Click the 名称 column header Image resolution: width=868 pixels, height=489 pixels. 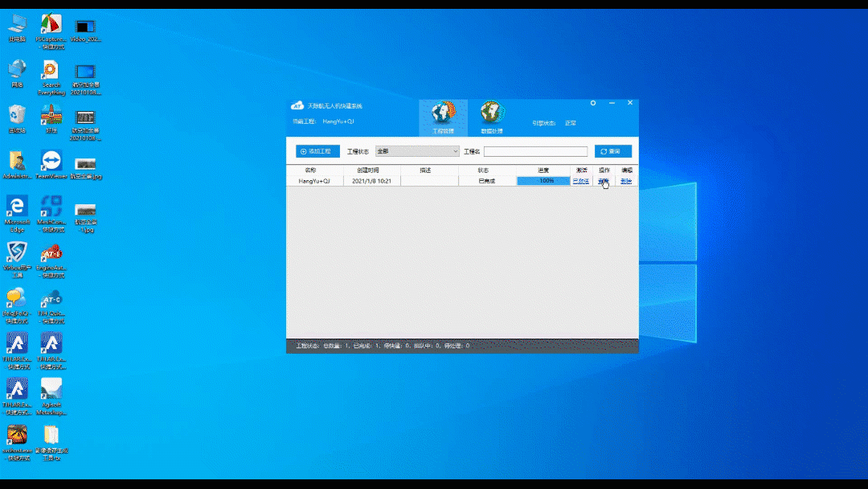pos(310,171)
